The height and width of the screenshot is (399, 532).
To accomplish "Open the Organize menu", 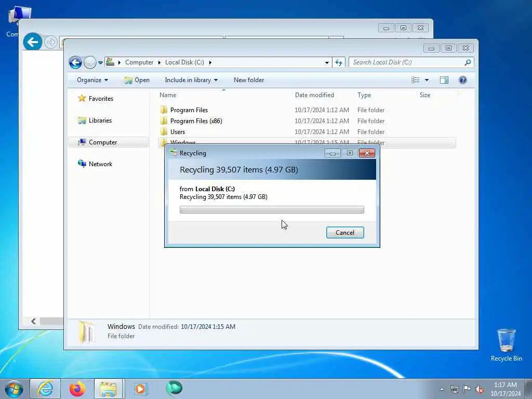I will coord(92,80).
